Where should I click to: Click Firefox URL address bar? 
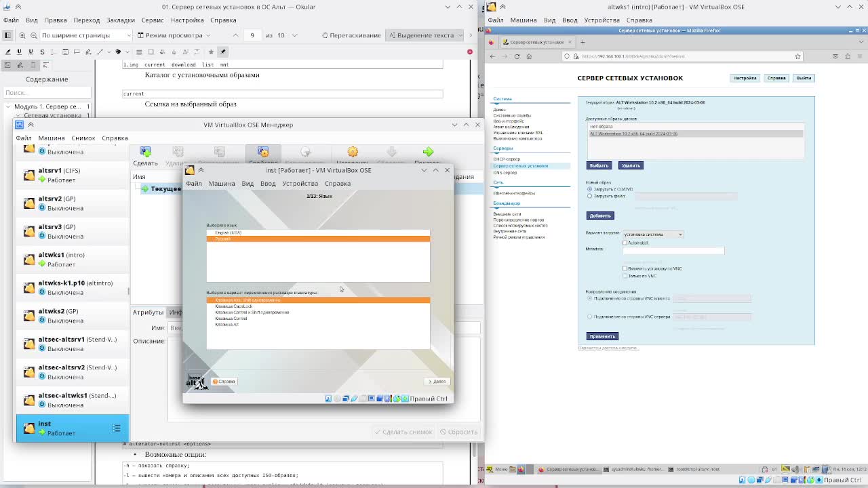(x=682, y=56)
